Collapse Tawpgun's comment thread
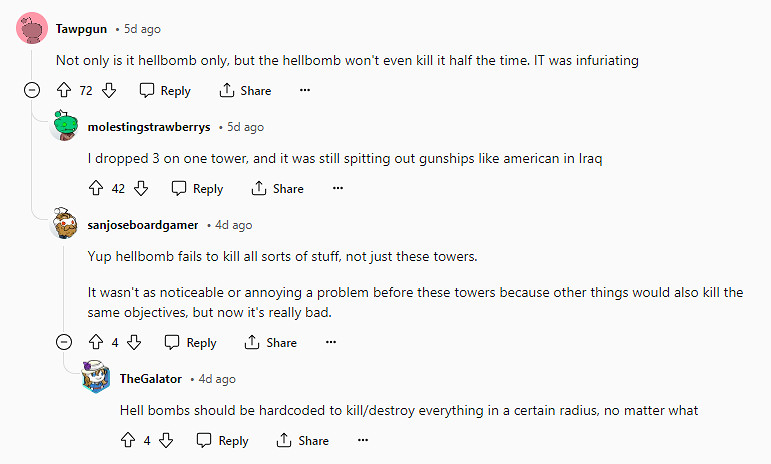 click(32, 91)
